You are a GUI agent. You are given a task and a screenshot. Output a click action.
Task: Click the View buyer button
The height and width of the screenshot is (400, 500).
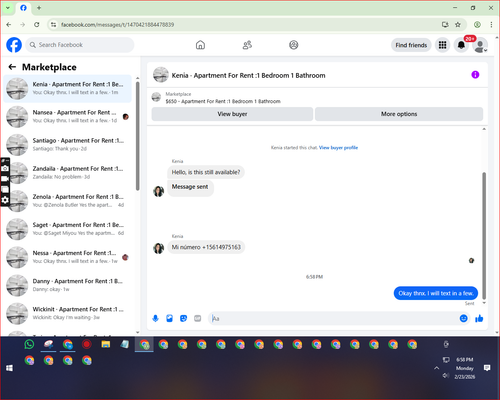[232, 114]
